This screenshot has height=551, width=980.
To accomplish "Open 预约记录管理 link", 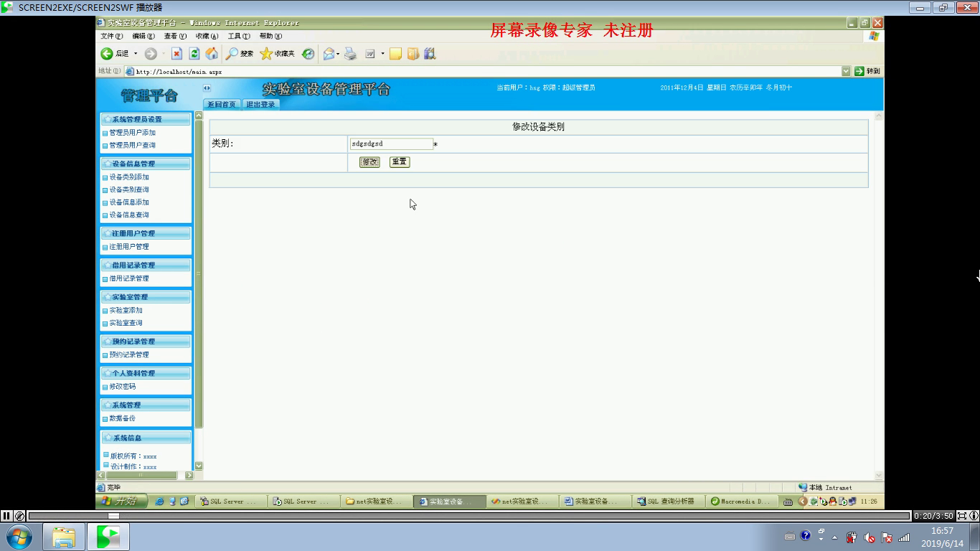I will pyautogui.click(x=129, y=354).
